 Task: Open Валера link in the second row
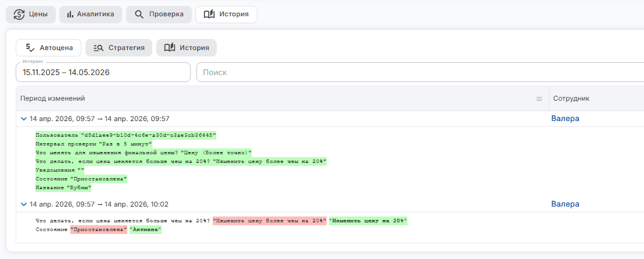tap(565, 204)
